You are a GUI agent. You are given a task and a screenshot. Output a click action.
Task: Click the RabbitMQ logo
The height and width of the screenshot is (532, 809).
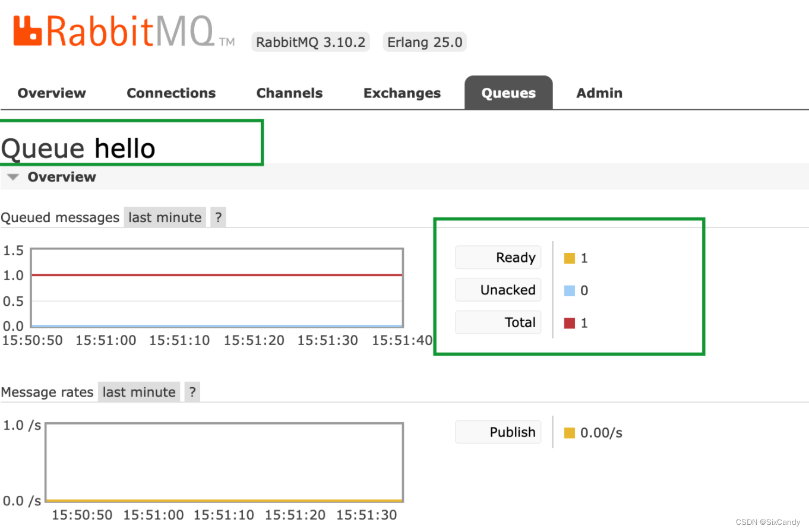point(124,31)
